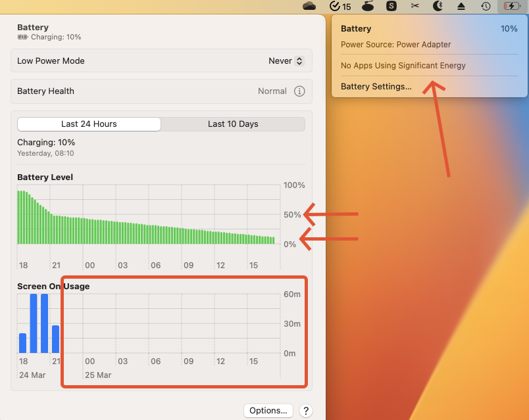Click the charging battery menu bar icon

click(x=512, y=6)
